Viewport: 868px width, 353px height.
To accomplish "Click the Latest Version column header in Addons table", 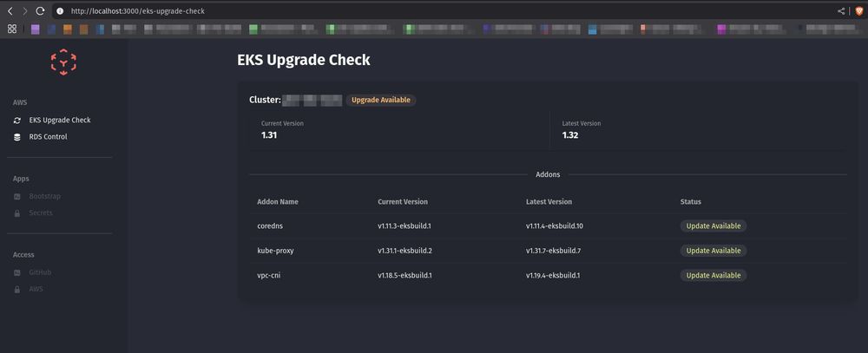I will click(x=549, y=202).
